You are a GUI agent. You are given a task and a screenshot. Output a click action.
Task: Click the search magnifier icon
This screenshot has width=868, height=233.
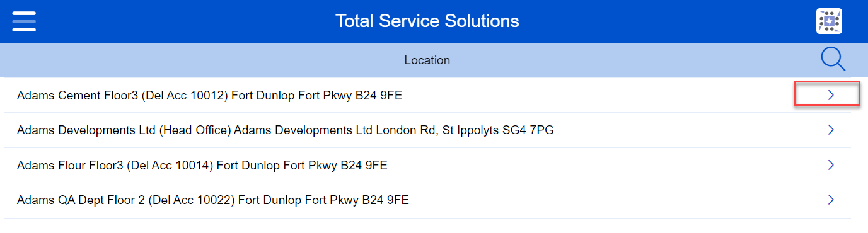coord(833,60)
